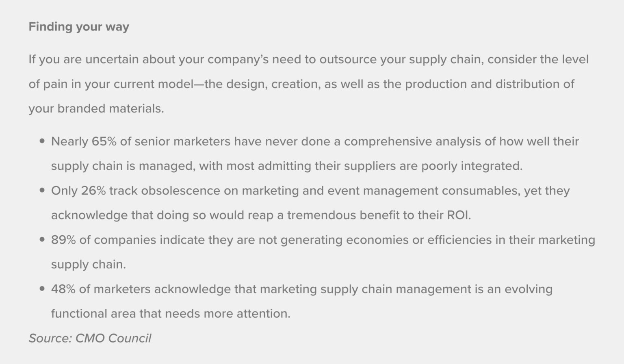Click the word "comprehensive" in first bullet
Screen dimensions: 624x364
(388, 141)
